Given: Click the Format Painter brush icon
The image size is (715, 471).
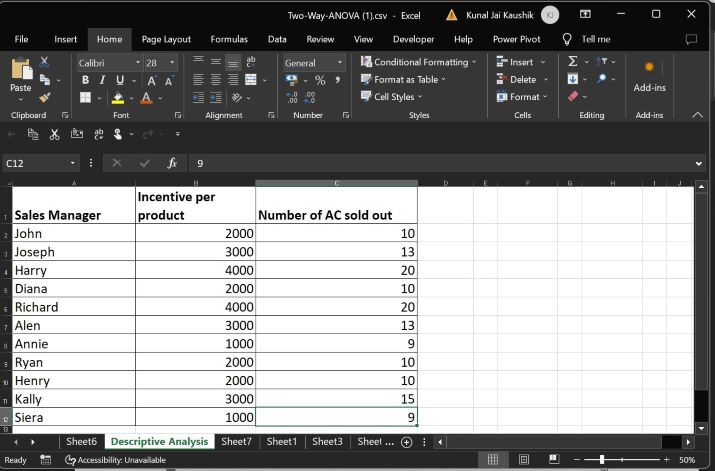Looking at the screenshot, I should 44,98.
